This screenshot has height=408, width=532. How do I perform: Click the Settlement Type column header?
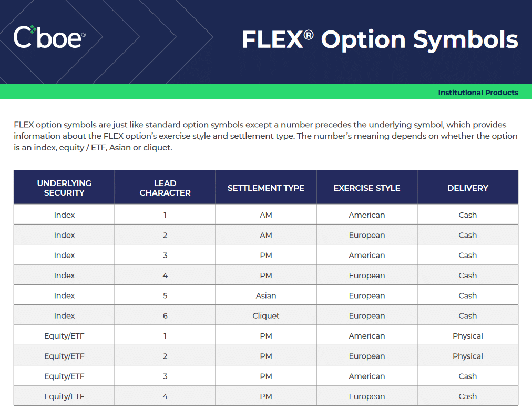(x=266, y=188)
